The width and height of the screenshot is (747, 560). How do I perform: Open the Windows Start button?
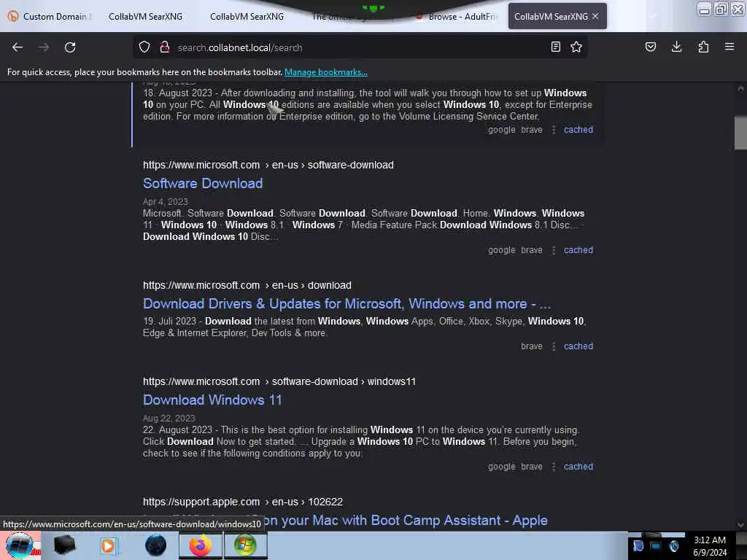[x=20, y=545]
